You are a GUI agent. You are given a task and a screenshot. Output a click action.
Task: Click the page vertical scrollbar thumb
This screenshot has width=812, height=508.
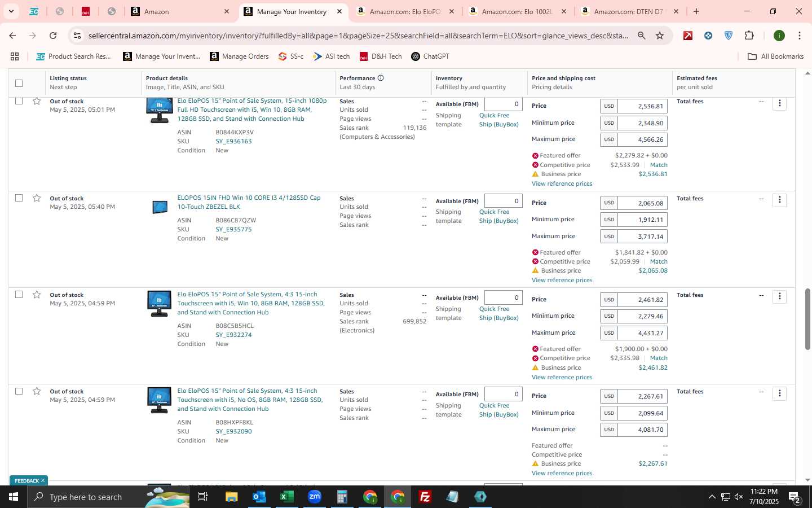(x=807, y=319)
